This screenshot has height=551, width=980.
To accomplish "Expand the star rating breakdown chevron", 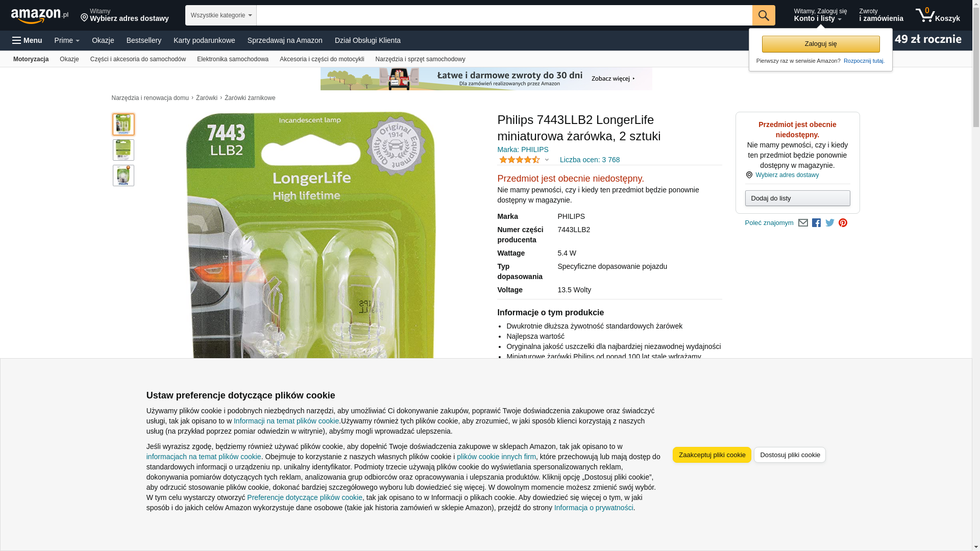I will click(x=547, y=160).
